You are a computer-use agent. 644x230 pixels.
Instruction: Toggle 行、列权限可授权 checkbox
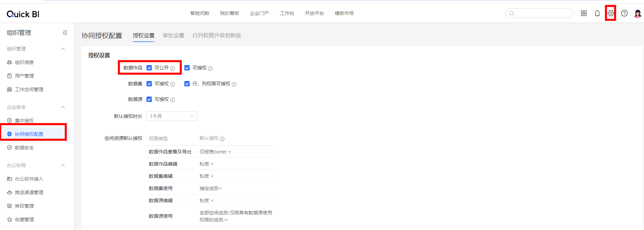click(x=187, y=84)
